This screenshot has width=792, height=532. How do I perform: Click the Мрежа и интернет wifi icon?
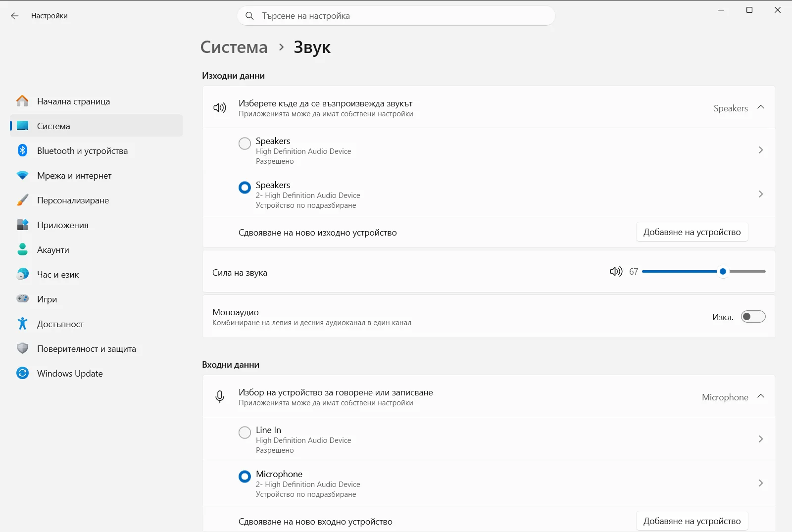(22, 175)
